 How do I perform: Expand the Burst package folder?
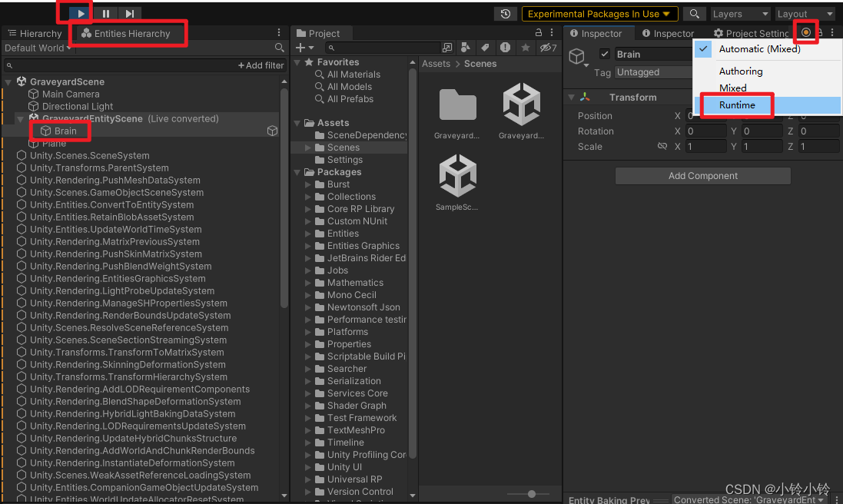click(308, 184)
